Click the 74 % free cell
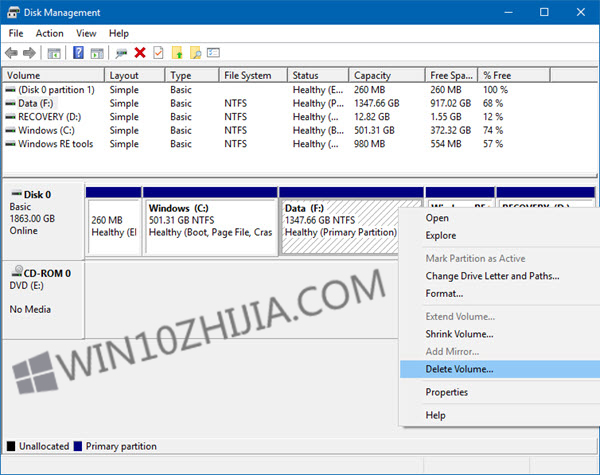 point(493,130)
